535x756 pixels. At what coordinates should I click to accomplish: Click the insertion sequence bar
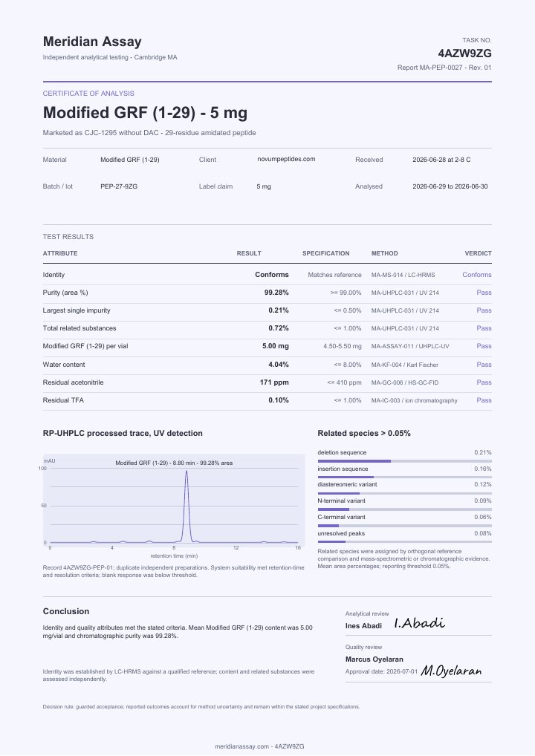pyautogui.click(x=404, y=478)
